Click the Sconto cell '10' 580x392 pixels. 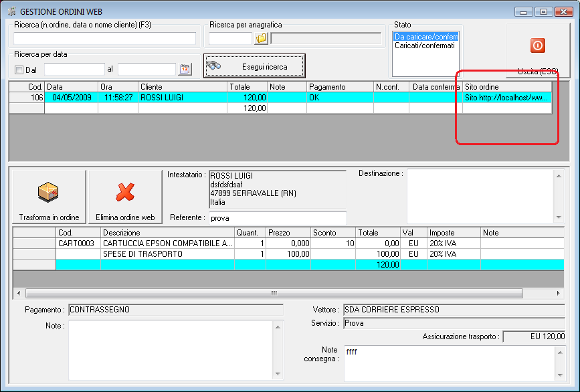(x=333, y=243)
